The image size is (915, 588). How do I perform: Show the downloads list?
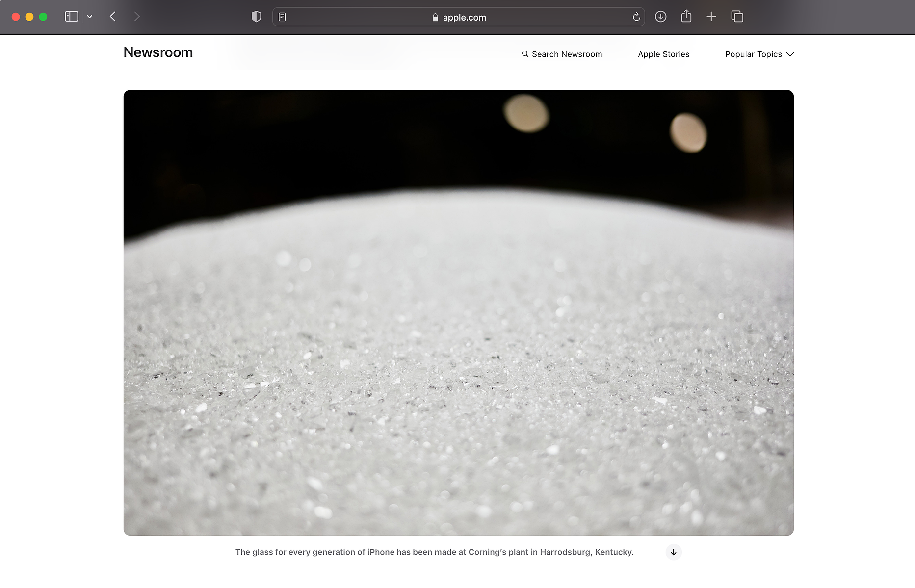pyautogui.click(x=661, y=17)
